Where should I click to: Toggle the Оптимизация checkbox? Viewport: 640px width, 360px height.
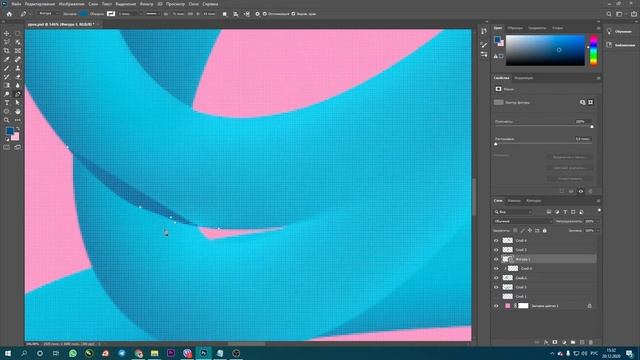(x=264, y=14)
